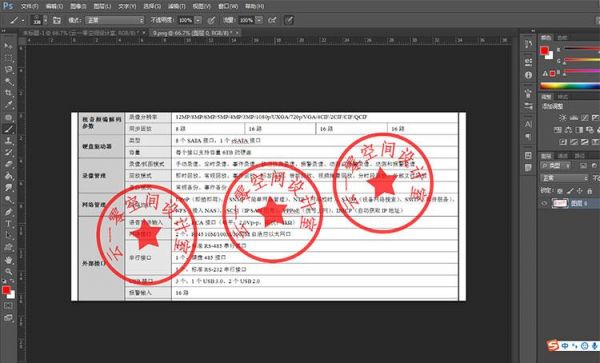This screenshot has height=363, width=600.
Task: Select the Rectangular Marquee tool
Action: [8, 58]
